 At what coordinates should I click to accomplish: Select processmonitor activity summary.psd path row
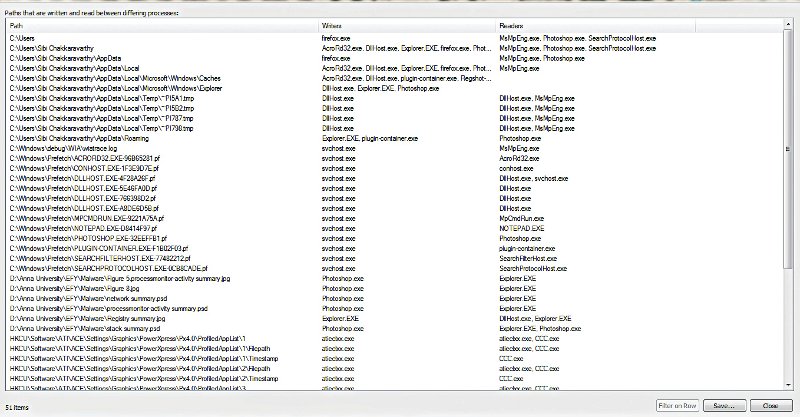[394, 308]
